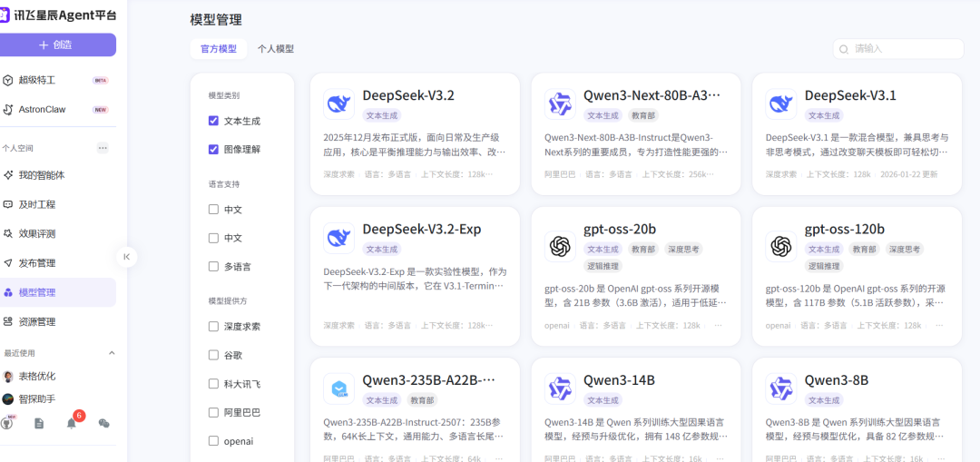Click the magnifier icon in search box

[844, 49]
